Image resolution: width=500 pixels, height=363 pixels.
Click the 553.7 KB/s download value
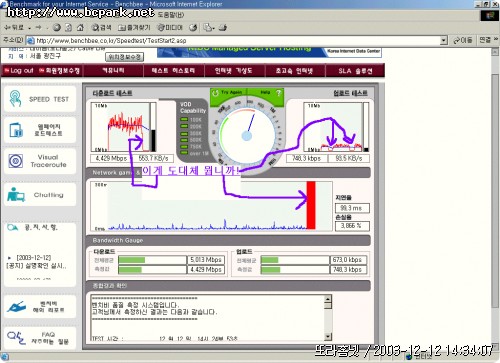153,158
